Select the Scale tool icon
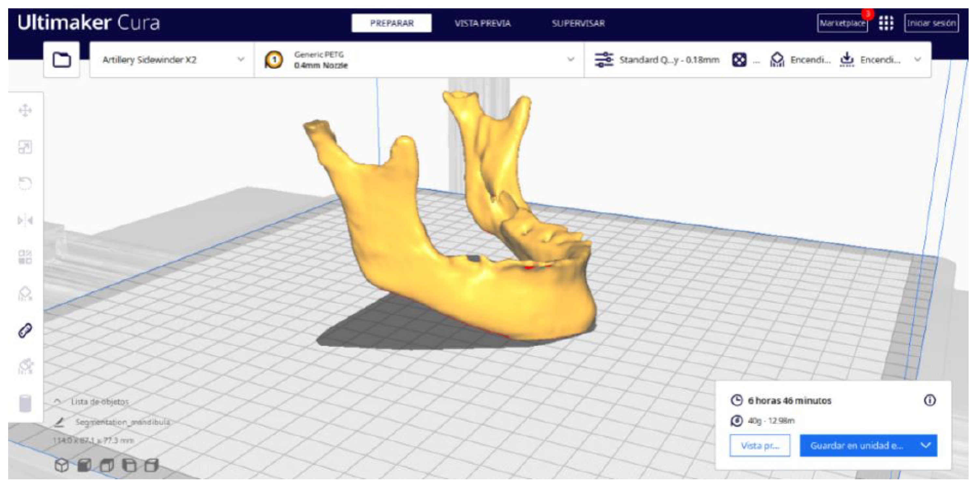The height and width of the screenshot is (492, 980). coord(25,147)
